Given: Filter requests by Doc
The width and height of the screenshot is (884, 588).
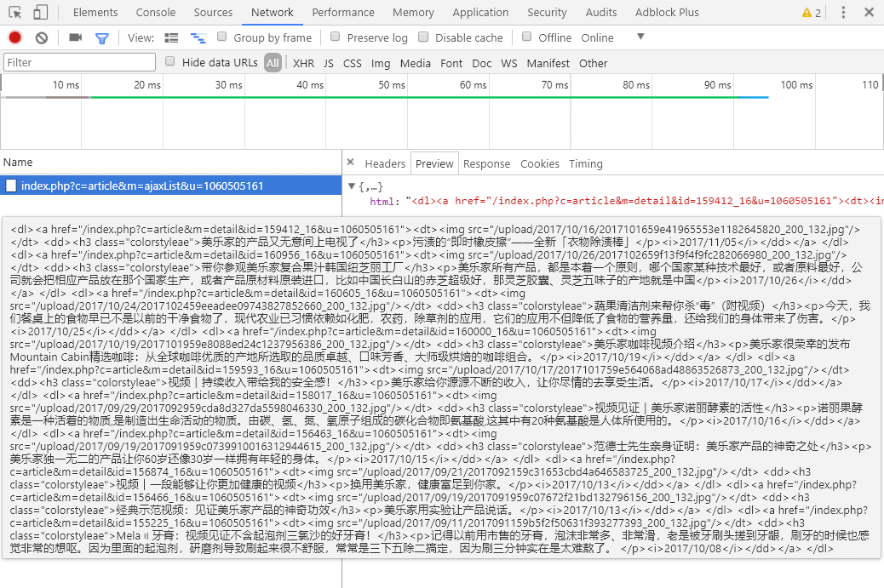Looking at the screenshot, I should click(x=482, y=63).
